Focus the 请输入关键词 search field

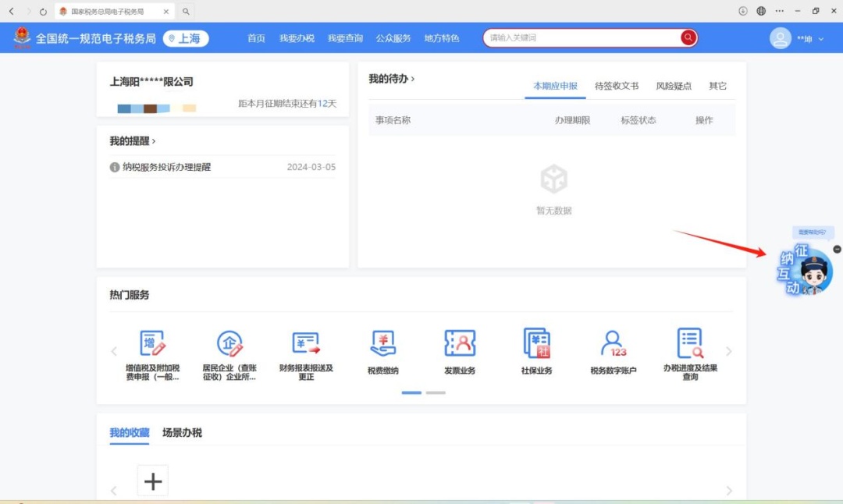pyautogui.click(x=582, y=37)
